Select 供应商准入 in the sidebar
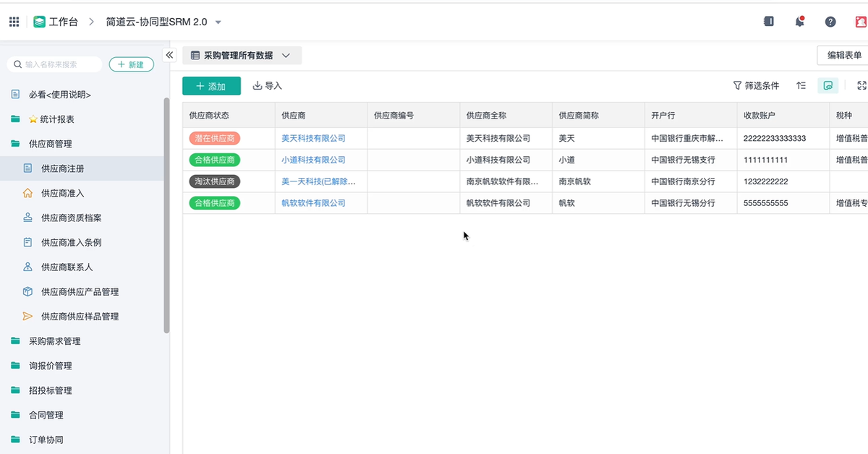 [62, 193]
